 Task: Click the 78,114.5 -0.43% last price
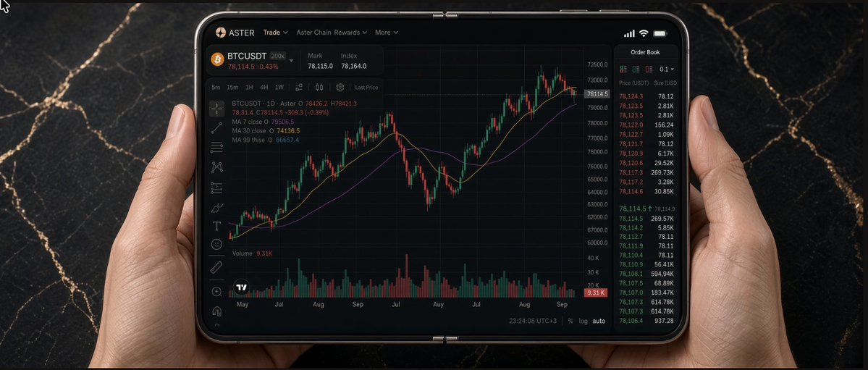(x=253, y=67)
